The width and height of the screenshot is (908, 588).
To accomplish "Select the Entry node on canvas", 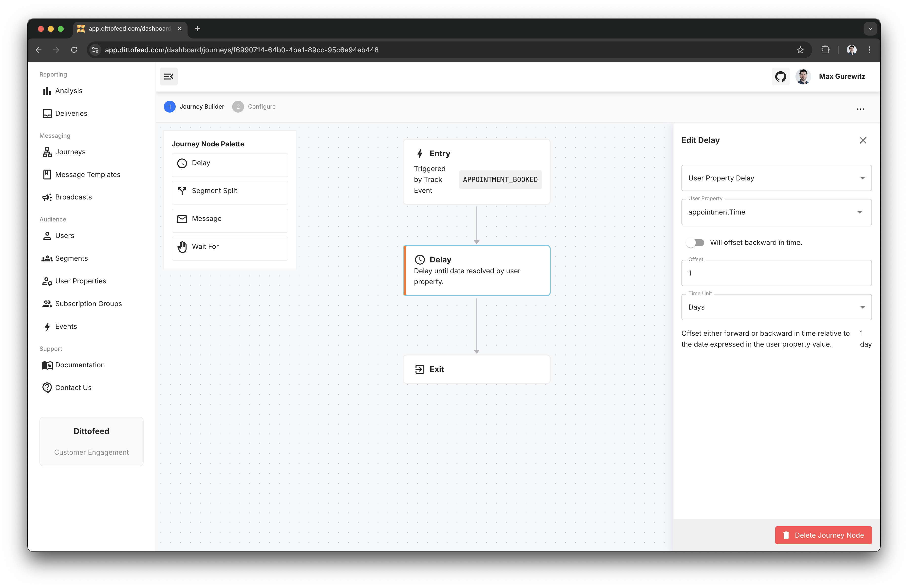I will [x=476, y=172].
